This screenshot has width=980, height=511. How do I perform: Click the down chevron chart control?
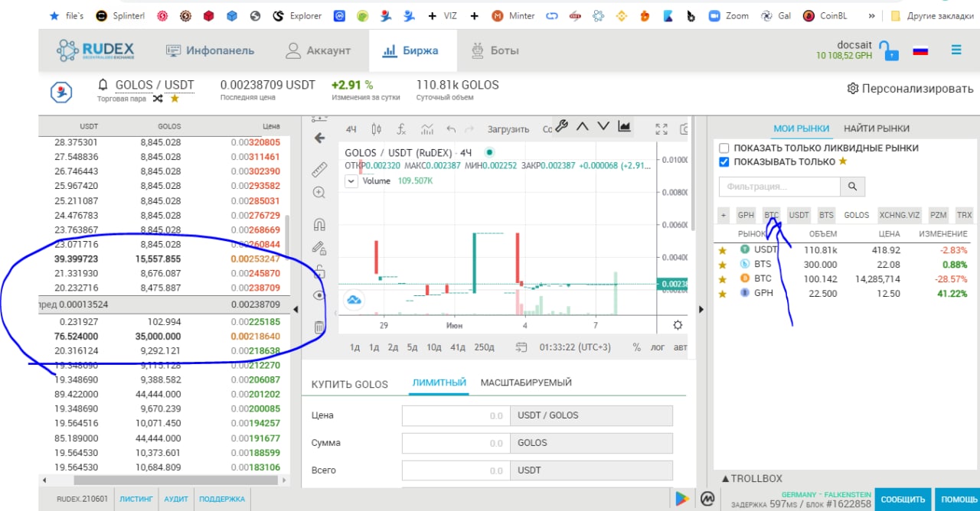click(x=603, y=126)
